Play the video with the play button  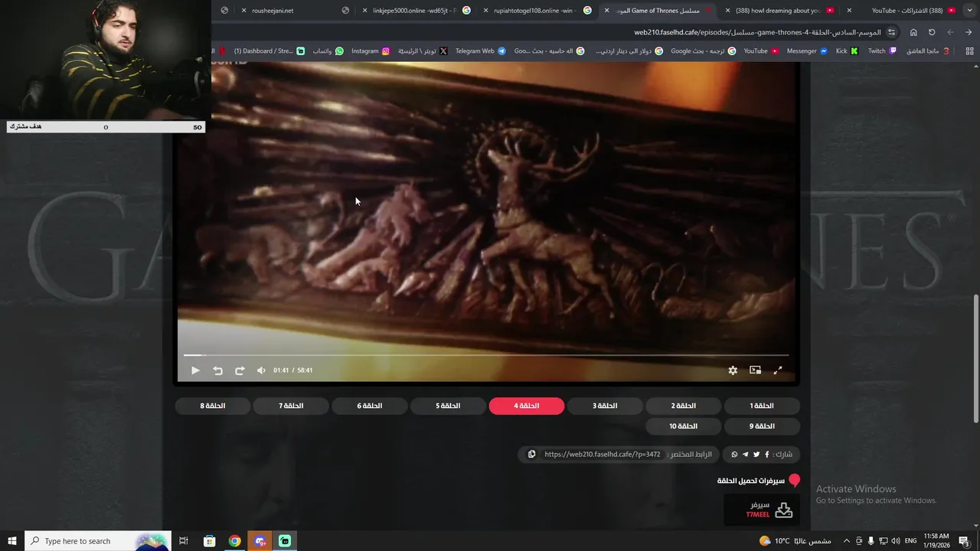click(x=195, y=370)
